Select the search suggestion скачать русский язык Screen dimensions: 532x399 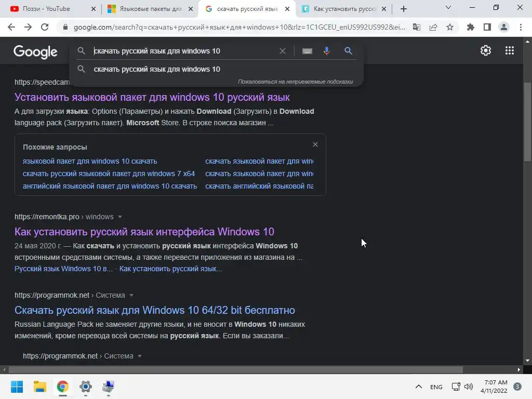point(216,69)
